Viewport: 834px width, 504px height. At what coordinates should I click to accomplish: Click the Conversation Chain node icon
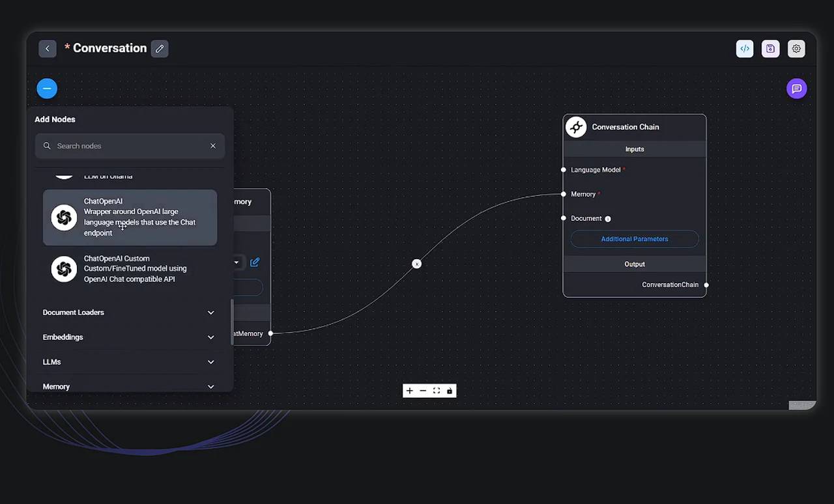(576, 127)
